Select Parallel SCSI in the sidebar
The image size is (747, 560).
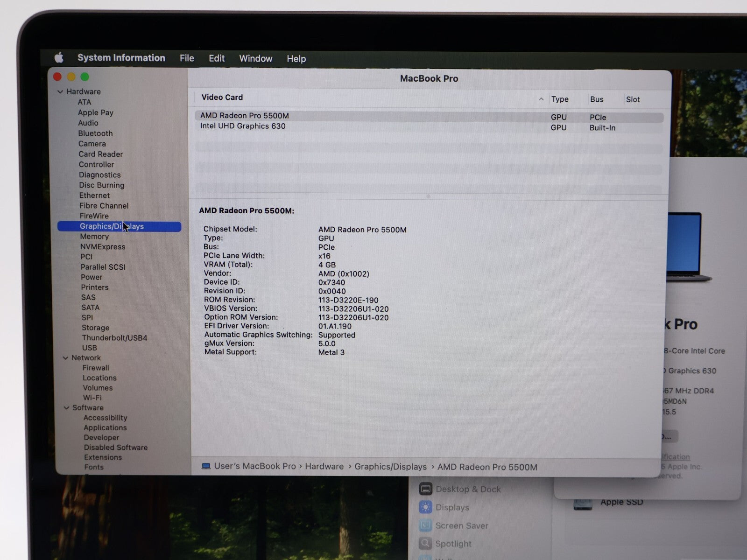coord(103,267)
